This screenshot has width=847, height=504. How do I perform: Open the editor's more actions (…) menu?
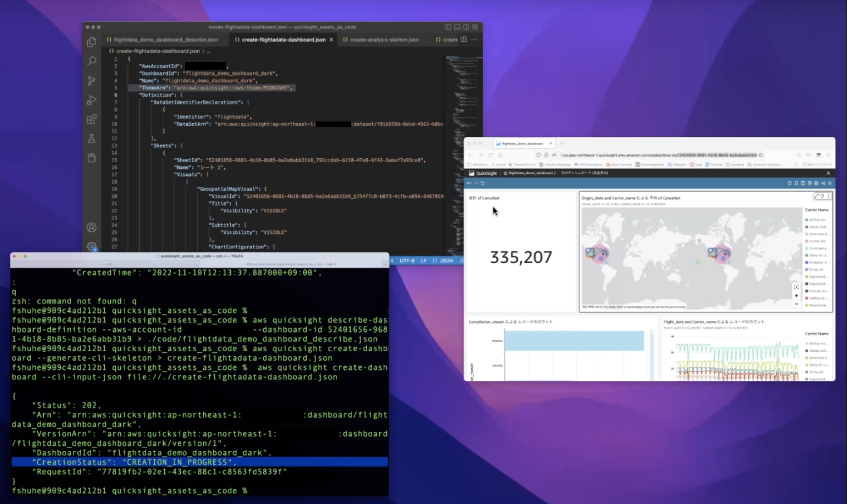(474, 40)
